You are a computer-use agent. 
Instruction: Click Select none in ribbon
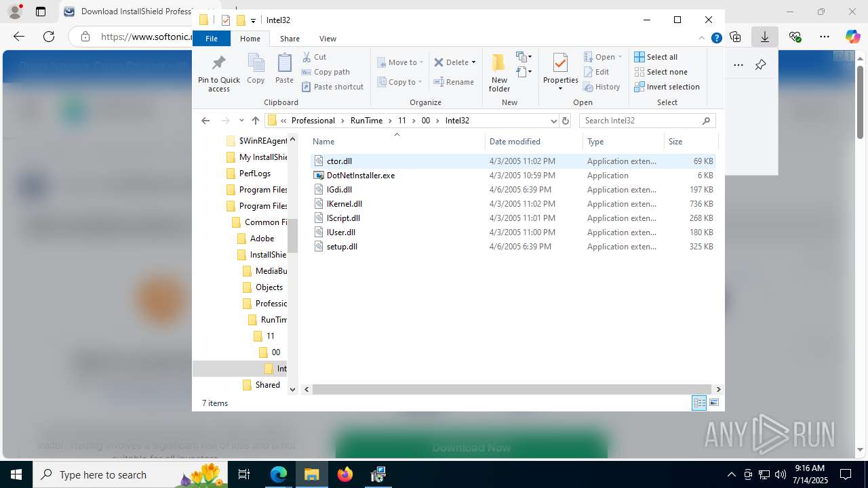[x=660, y=72]
